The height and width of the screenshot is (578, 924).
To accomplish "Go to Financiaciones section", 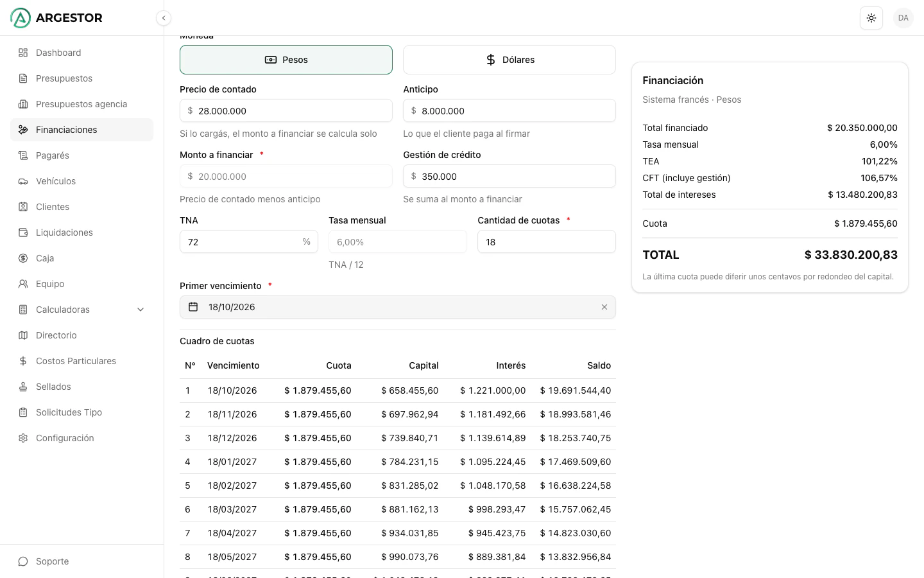I will pyautogui.click(x=81, y=130).
